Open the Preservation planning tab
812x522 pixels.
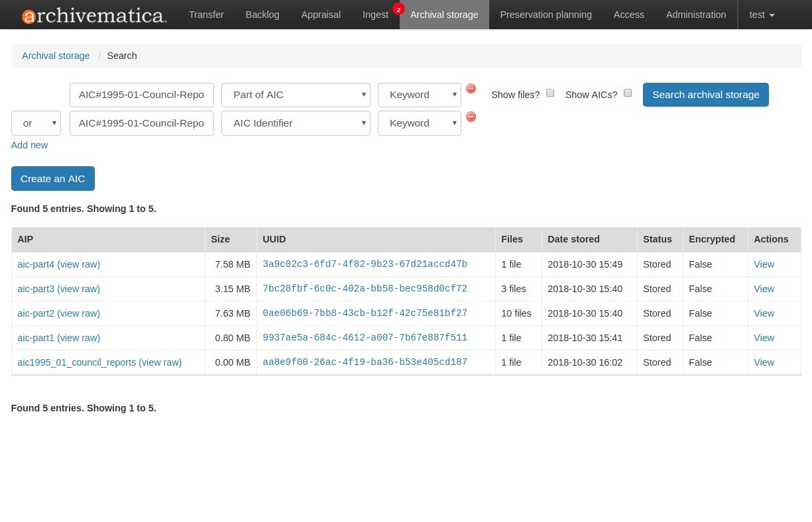pos(546,15)
